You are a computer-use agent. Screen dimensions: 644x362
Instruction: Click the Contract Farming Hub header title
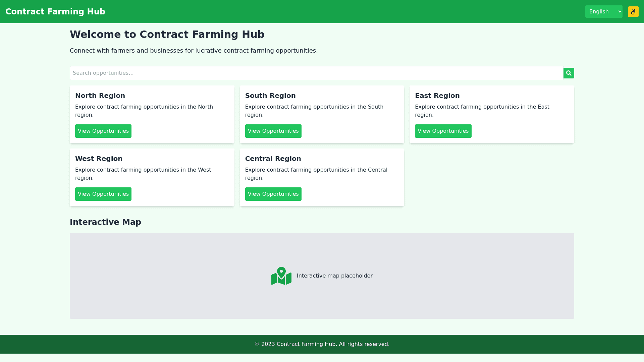(55, 12)
